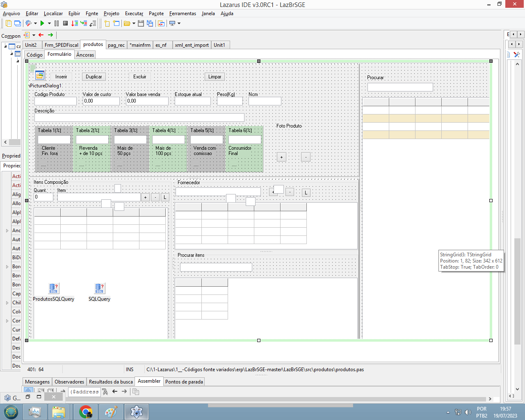Open the dropdown arrow beside the Open folder icon

coord(134,23)
